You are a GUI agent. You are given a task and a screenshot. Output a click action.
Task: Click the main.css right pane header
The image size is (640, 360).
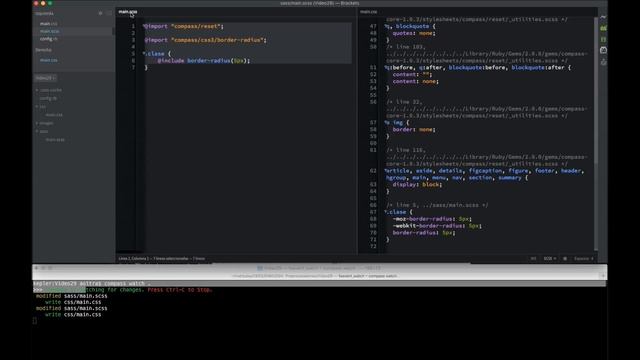pyautogui.click(x=369, y=12)
